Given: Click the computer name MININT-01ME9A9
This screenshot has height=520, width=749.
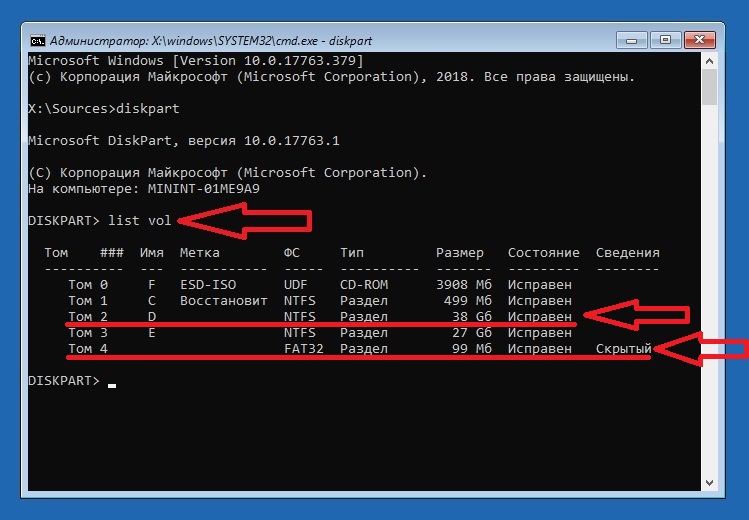Looking at the screenshot, I should tap(203, 189).
